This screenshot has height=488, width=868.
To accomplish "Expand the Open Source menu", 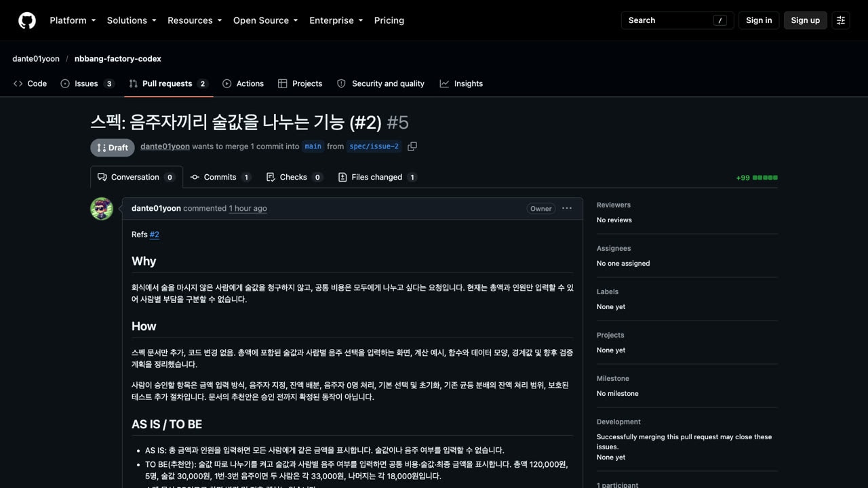I will click(266, 20).
